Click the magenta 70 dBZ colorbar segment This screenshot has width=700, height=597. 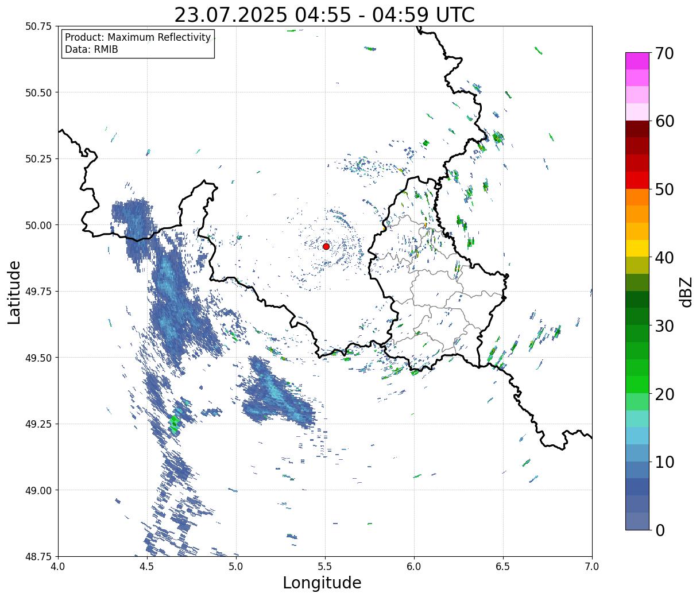(637, 61)
